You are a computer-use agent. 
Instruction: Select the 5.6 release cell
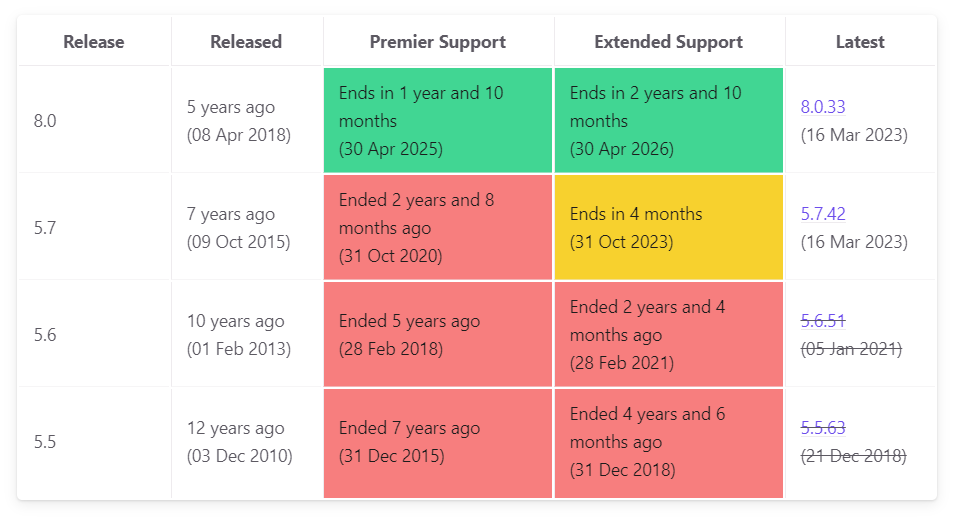(x=94, y=335)
